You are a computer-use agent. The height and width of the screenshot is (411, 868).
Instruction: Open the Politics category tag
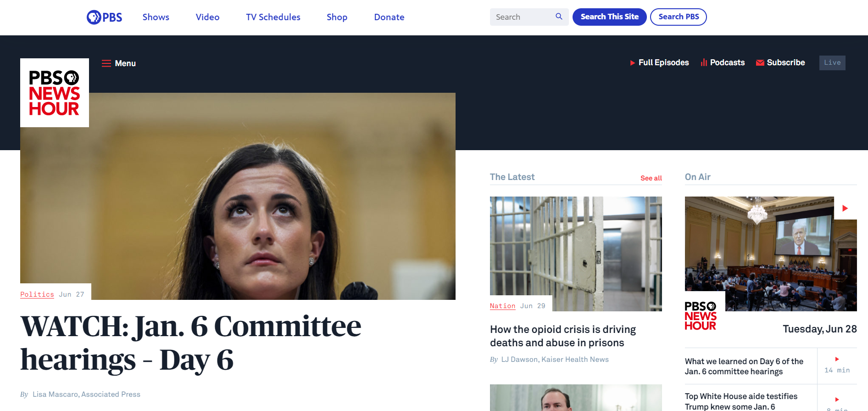click(x=37, y=294)
